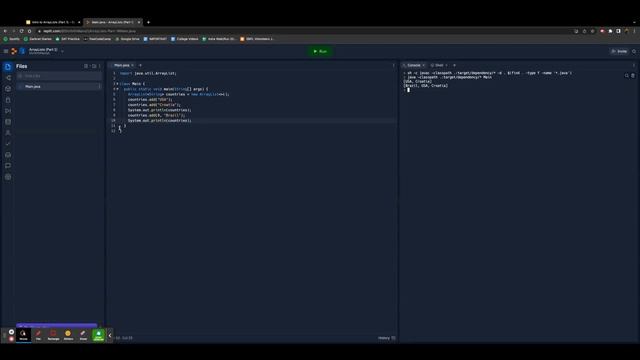Open the Files panel three-dot menu
This screenshot has height=360, width=640.
[x=100, y=66]
